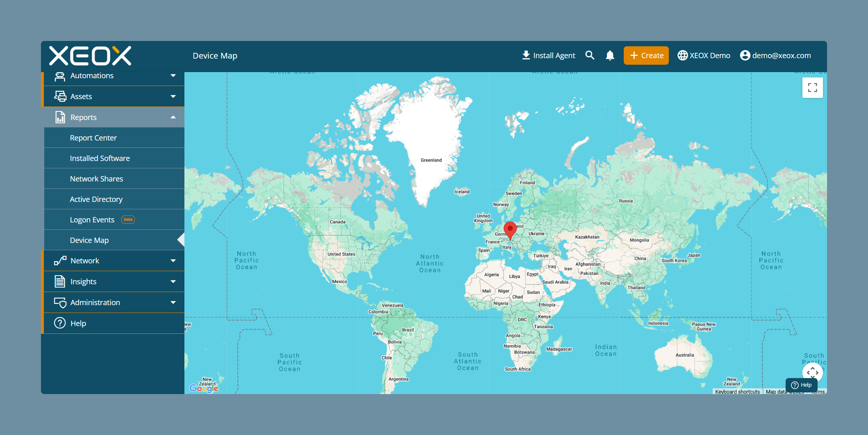Click the Network sidebar icon
This screenshot has width=868, height=435.
pyautogui.click(x=60, y=261)
